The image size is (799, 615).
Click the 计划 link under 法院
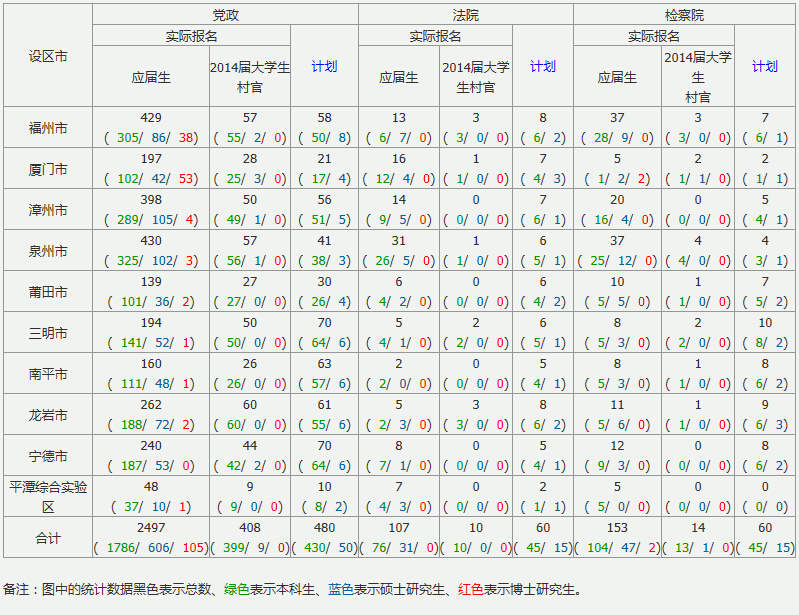pyautogui.click(x=542, y=66)
